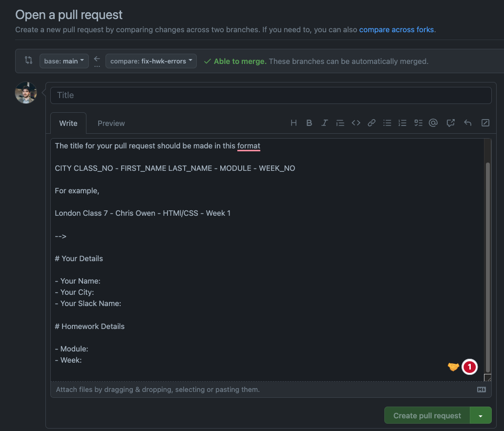Reference an issue or pull request
This screenshot has height=431, width=504.
(x=450, y=123)
